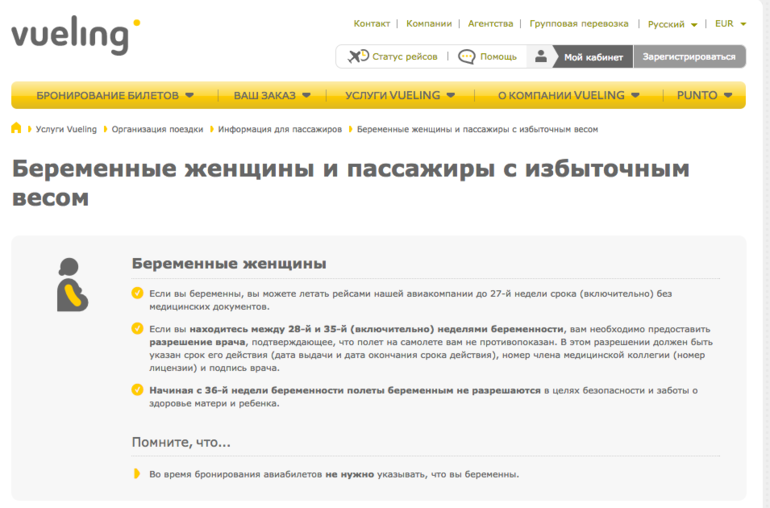This screenshot has width=770, height=508.
Task: Click the Мой кабинет button
Action: click(x=593, y=57)
